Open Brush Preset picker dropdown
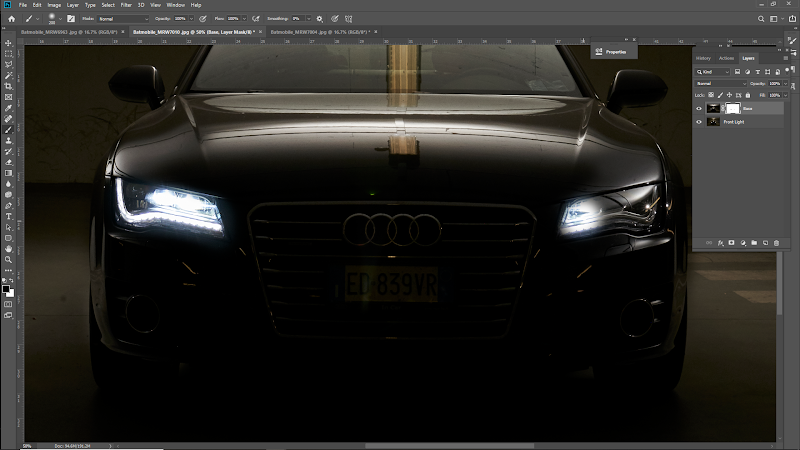This screenshot has width=800, height=450. 60,19
